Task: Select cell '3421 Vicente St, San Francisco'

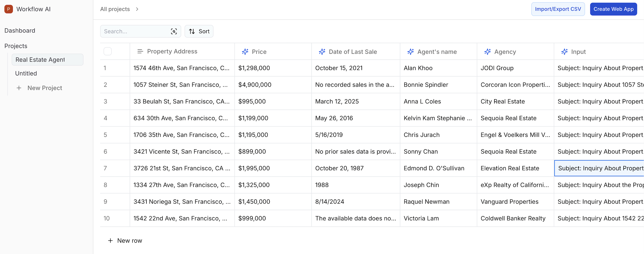Action: coord(182,152)
